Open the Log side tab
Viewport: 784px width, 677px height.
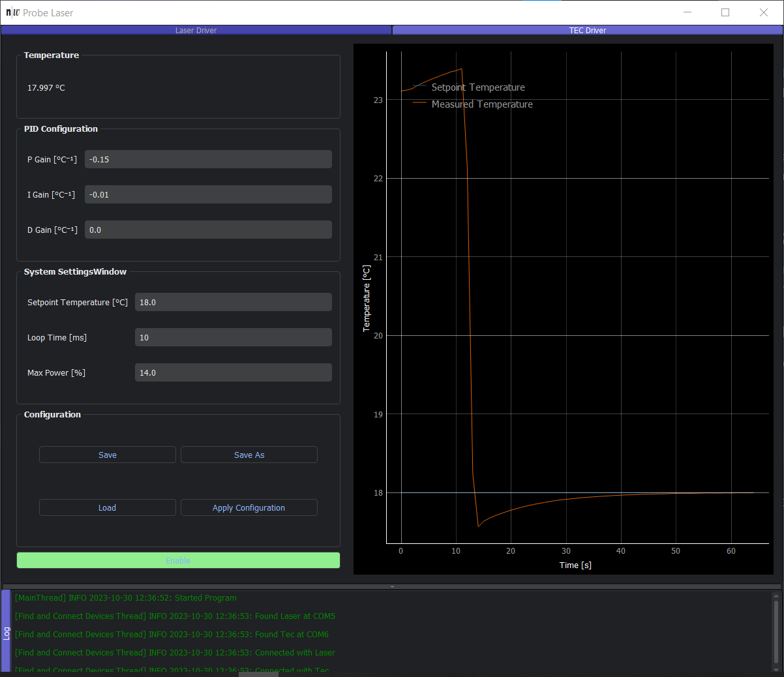(x=6, y=631)
